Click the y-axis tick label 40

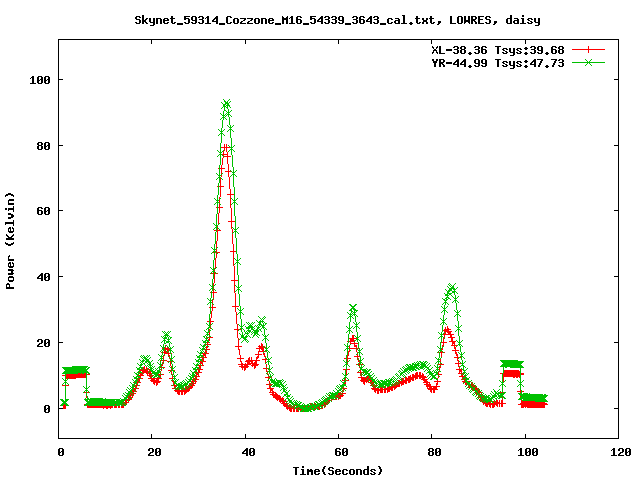click(x=44, y=277)
